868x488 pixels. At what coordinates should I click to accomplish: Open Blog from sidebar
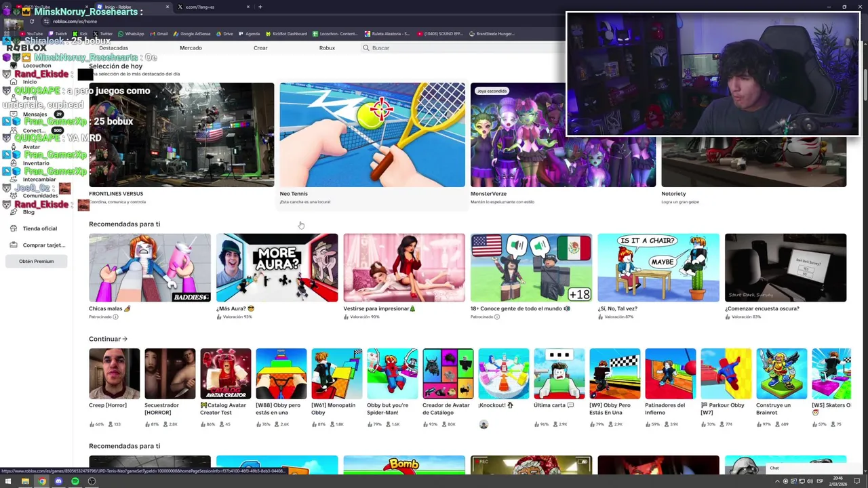(28, 212)
